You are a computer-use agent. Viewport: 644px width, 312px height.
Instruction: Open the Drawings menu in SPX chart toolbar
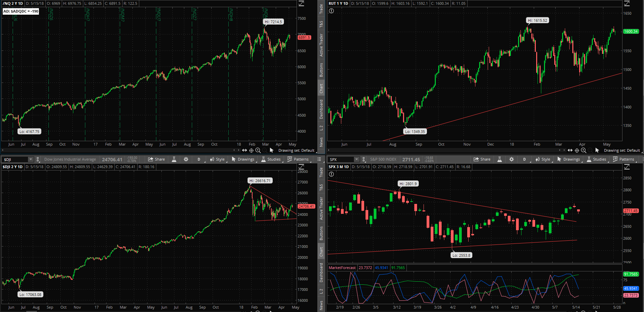[568, 159]
